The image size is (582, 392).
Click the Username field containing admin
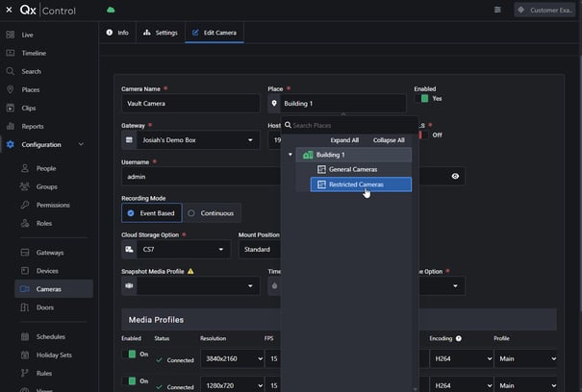(201, 177)
